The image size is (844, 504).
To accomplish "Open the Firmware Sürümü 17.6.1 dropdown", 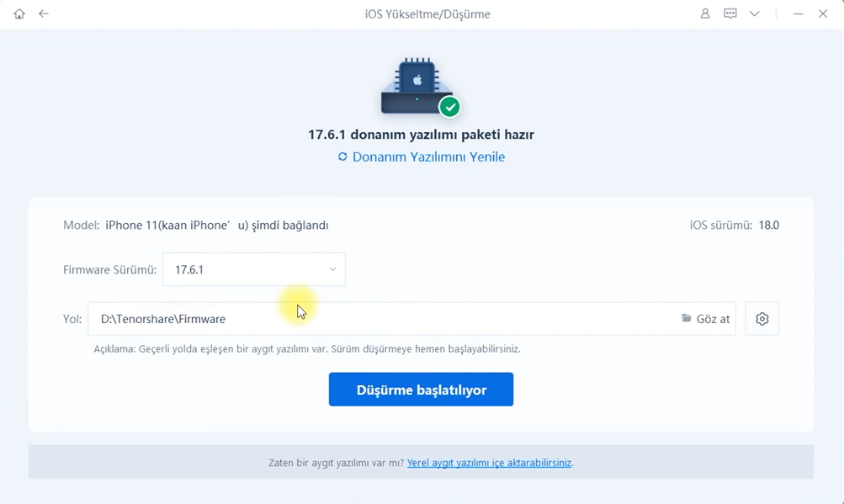I will point(253,270).
